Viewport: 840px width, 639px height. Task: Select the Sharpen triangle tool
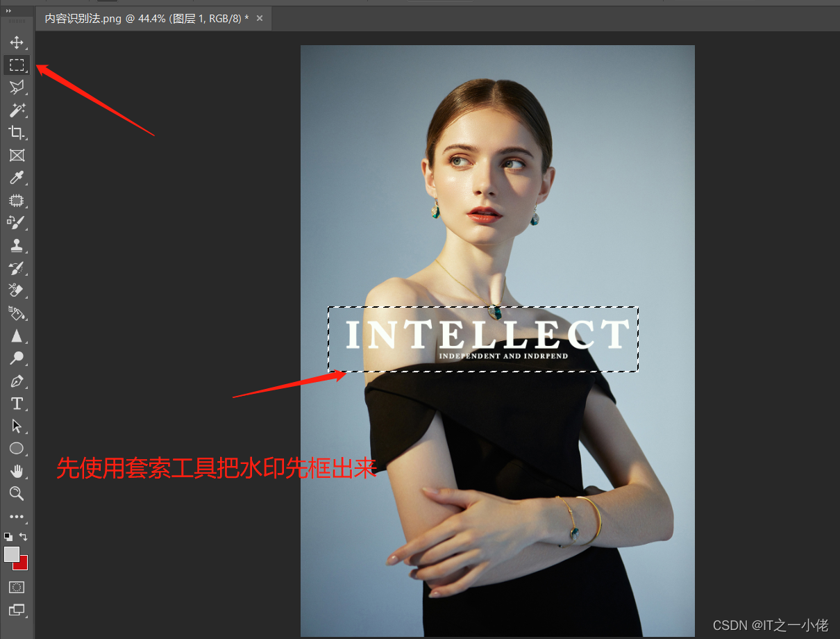(17, 336)
